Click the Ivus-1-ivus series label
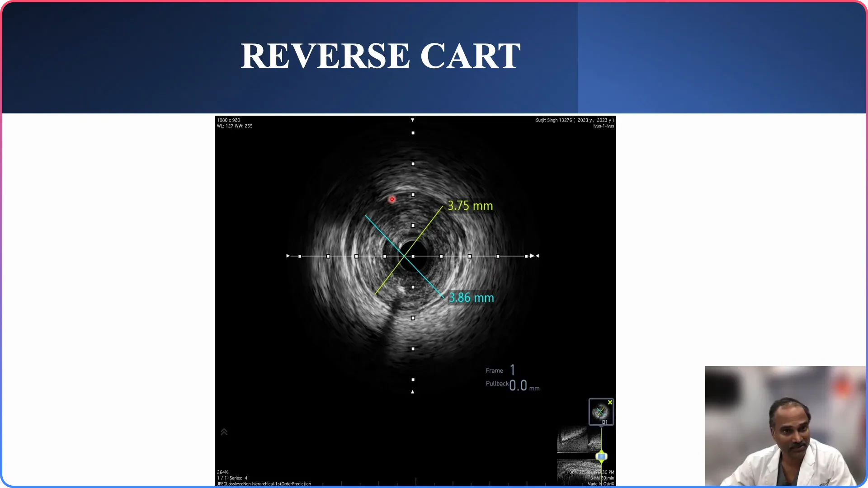The image size is (868, 488). tap(604, 126)
